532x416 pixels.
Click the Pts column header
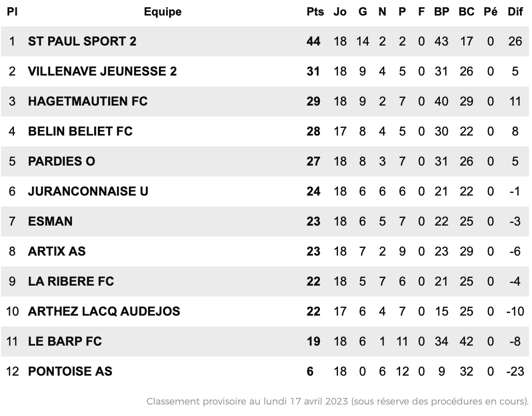315,12
